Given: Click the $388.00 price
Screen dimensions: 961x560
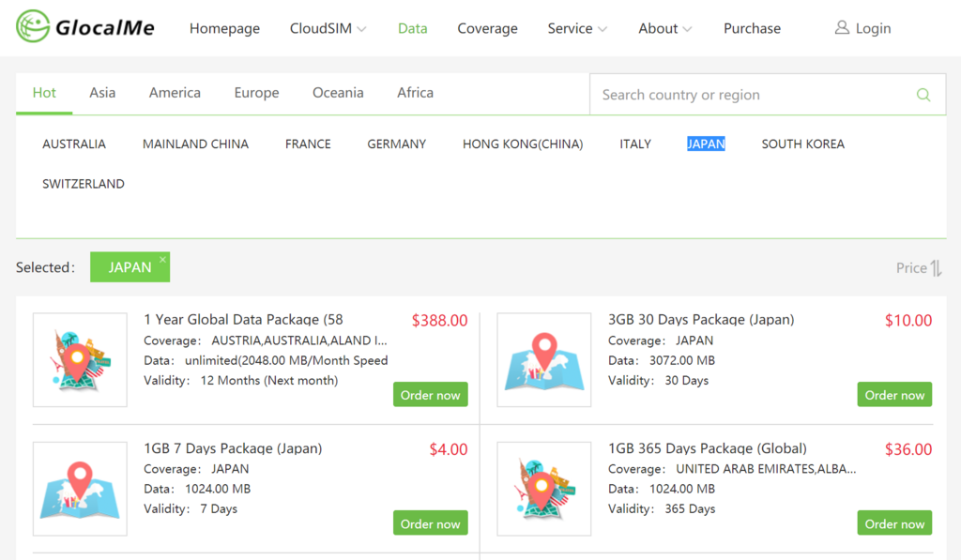Looking at the screenshot, I should [439, 321].
